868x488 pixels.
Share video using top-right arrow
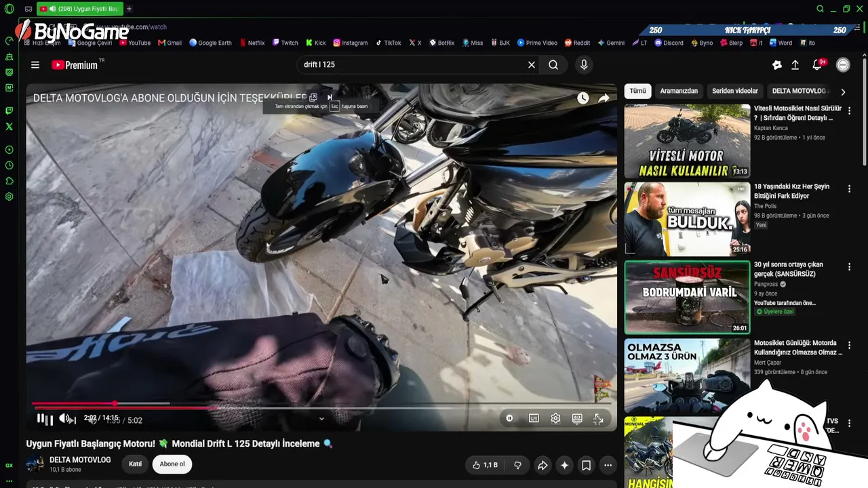coord(604,98)
